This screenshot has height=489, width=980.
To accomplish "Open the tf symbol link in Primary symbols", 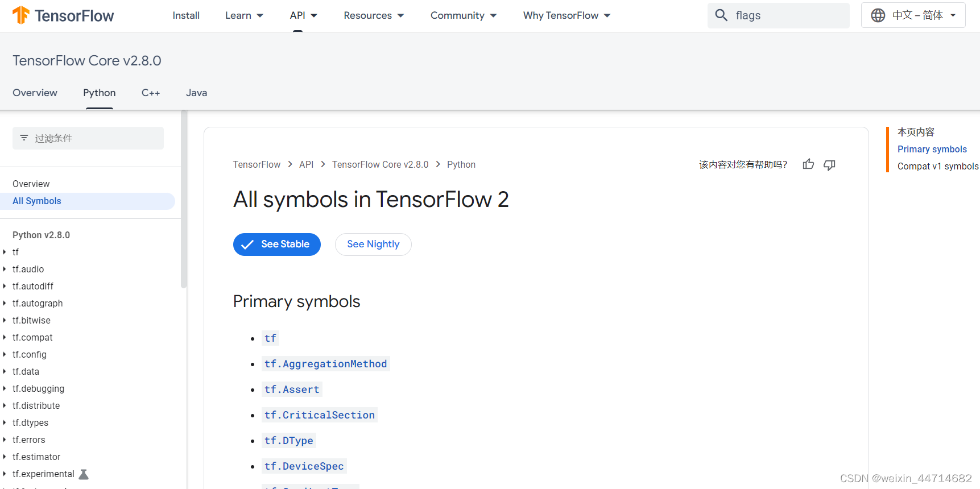I will click(x=270, y=338).
